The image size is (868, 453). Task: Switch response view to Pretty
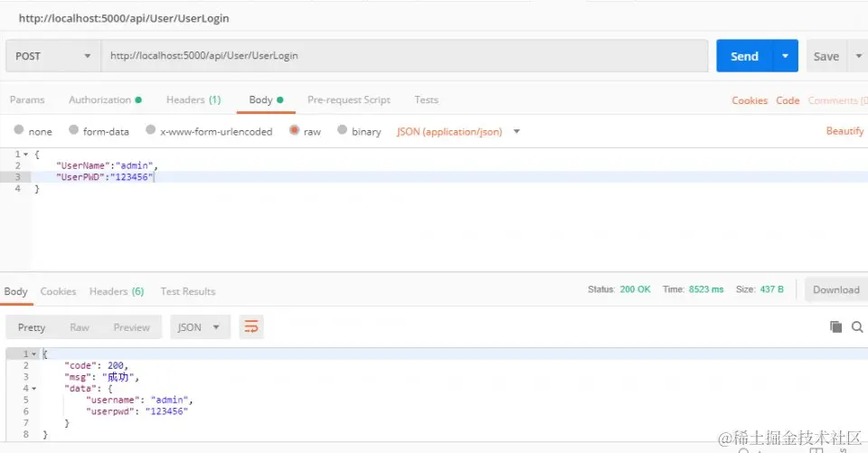(x=32, y=327)
